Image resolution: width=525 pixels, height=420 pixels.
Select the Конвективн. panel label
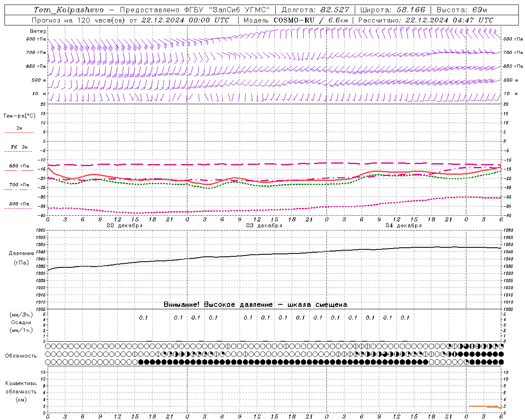click(21, 383)
